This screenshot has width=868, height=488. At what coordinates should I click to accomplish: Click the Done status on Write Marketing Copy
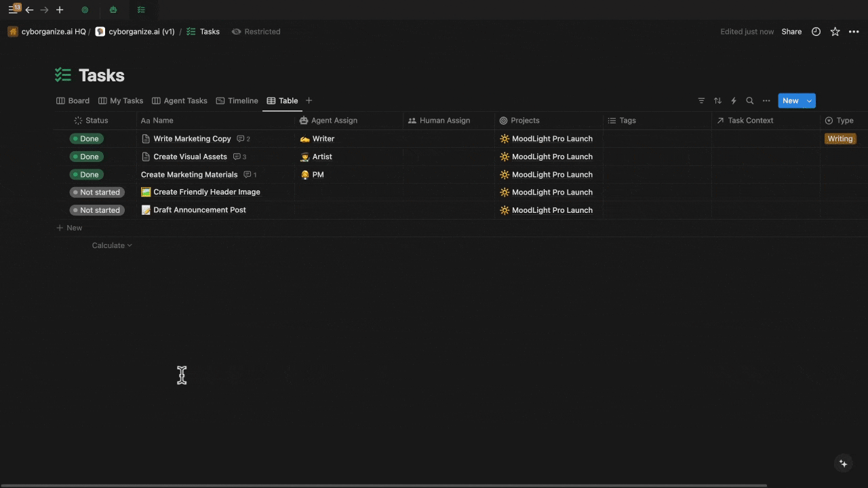pyautogui.click(x=87, y=139)
